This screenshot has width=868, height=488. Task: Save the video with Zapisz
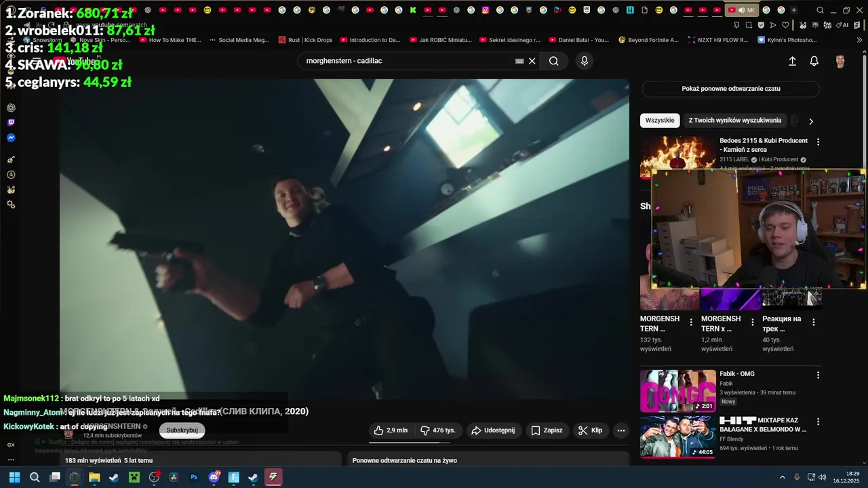[x=547, y=430]
